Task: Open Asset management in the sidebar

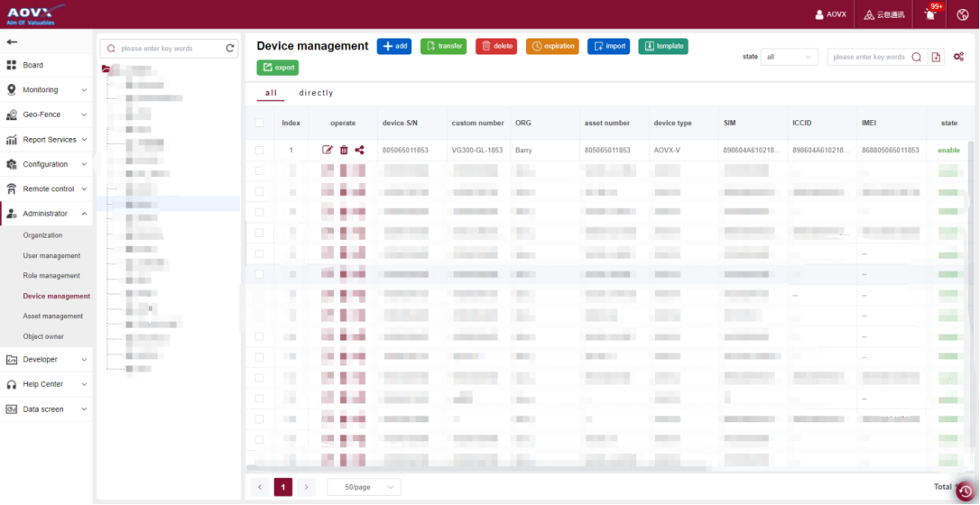Action: click(x=52, y=317)
